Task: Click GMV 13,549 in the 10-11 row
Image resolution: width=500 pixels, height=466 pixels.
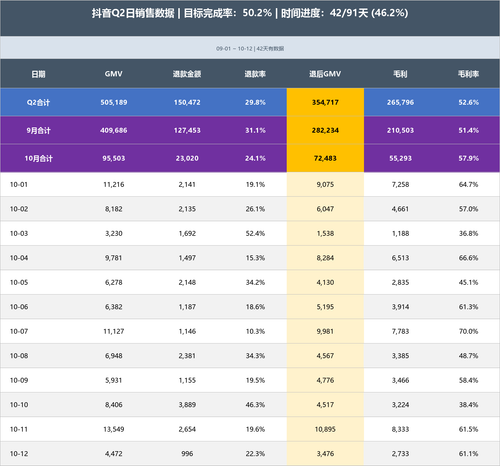Action: click(x=114, y=429)
